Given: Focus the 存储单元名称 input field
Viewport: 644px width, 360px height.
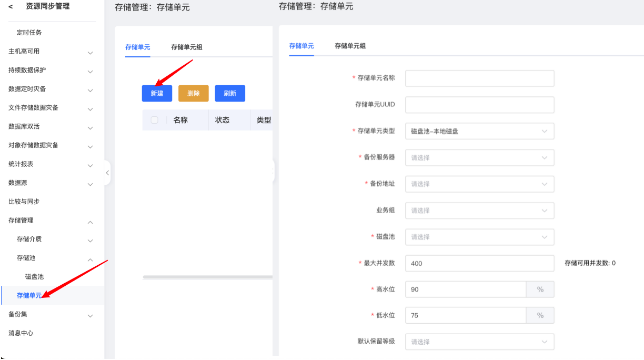Looking at the screenshot, I should [x=479, y=78].
